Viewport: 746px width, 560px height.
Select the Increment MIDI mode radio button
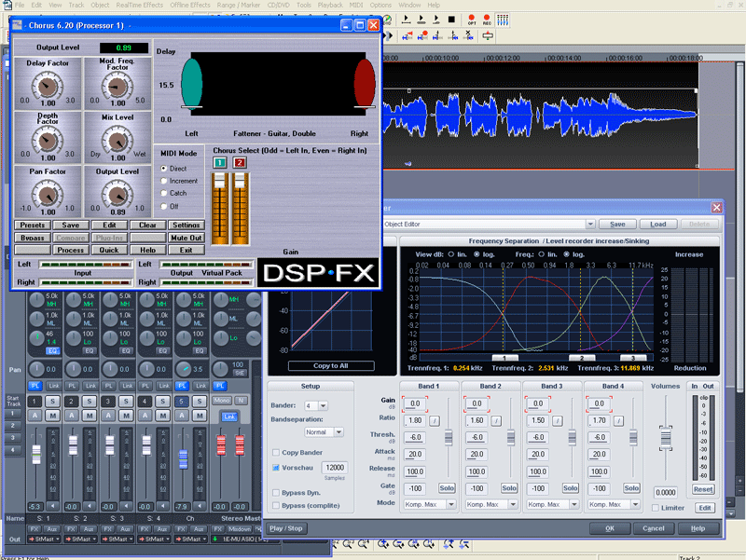(165, 181)
